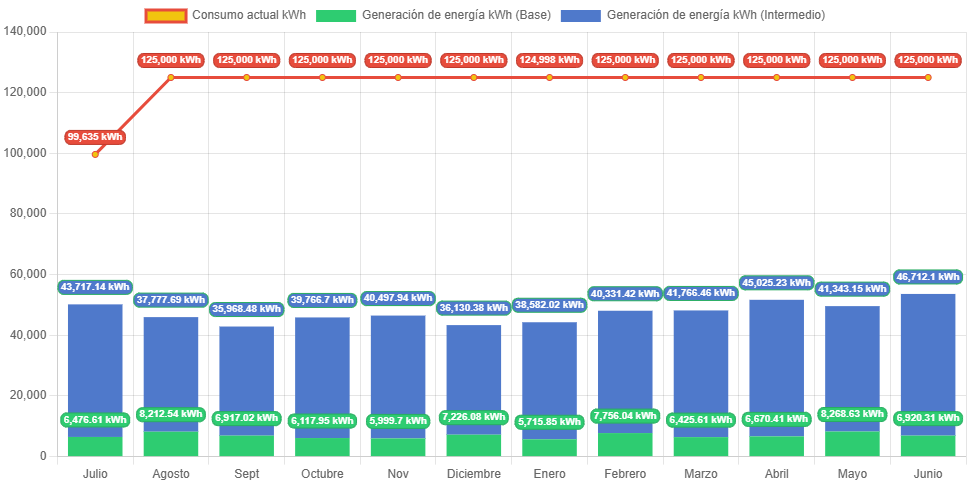Click the orange Consumo actual legend swatch
The width and height of the screenshot is (971, 485).
164,15
